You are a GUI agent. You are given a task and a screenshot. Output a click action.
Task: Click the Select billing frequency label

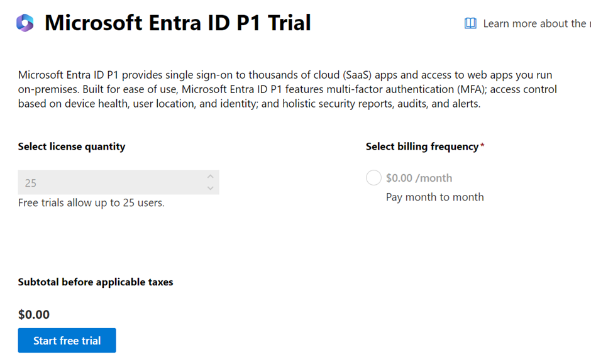422,146
